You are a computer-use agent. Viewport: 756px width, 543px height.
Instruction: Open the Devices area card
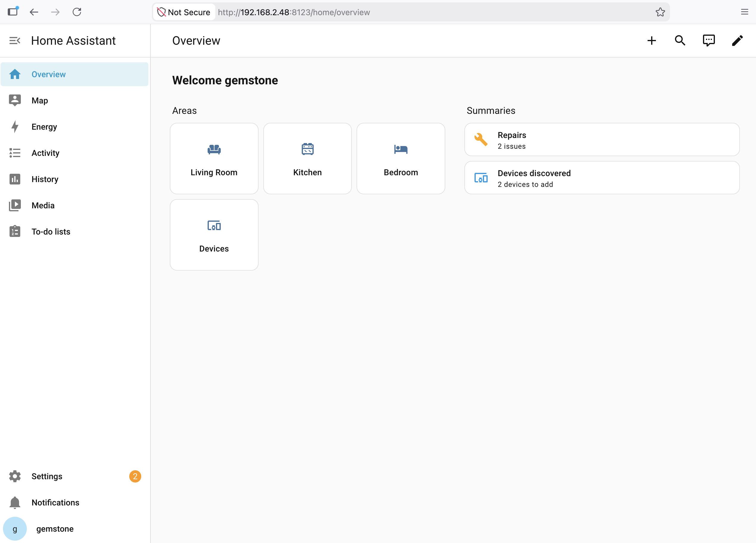[x=214, y=235]
